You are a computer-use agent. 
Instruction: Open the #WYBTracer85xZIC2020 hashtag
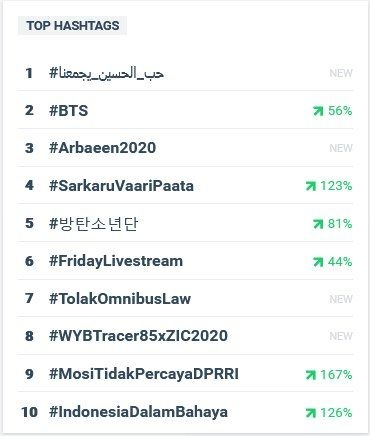coord(138,336)
